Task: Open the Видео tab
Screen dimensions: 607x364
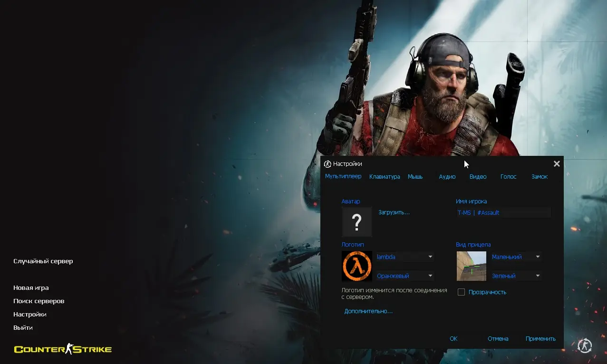Action: [x=478, y=177]
